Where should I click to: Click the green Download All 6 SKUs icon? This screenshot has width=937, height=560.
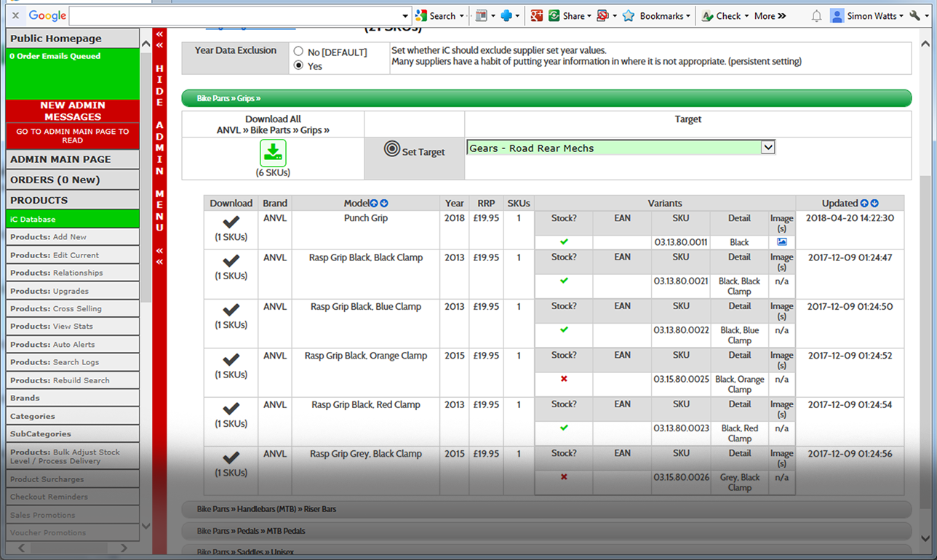pos(273,153)
